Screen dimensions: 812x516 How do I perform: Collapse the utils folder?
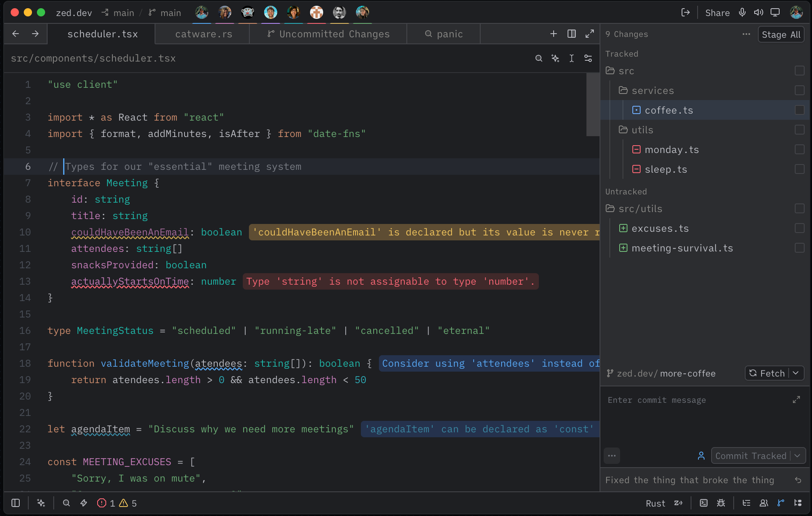[623, 130]
